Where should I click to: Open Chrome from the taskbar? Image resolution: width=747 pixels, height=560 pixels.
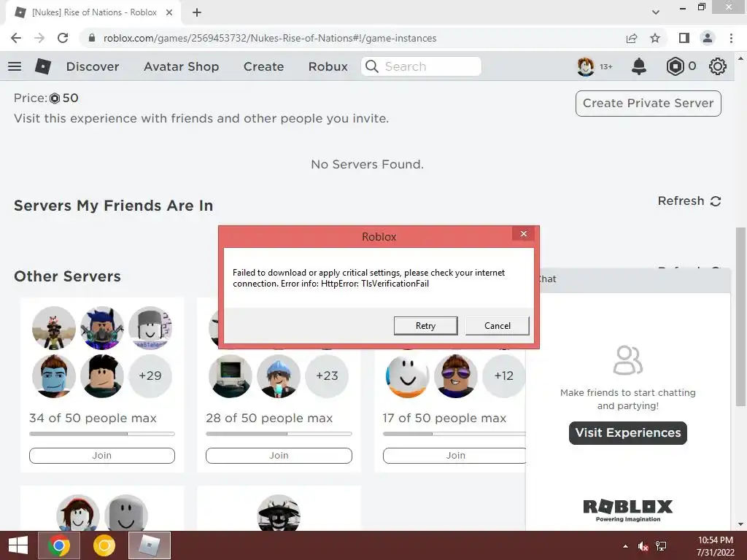coord(58,545)
